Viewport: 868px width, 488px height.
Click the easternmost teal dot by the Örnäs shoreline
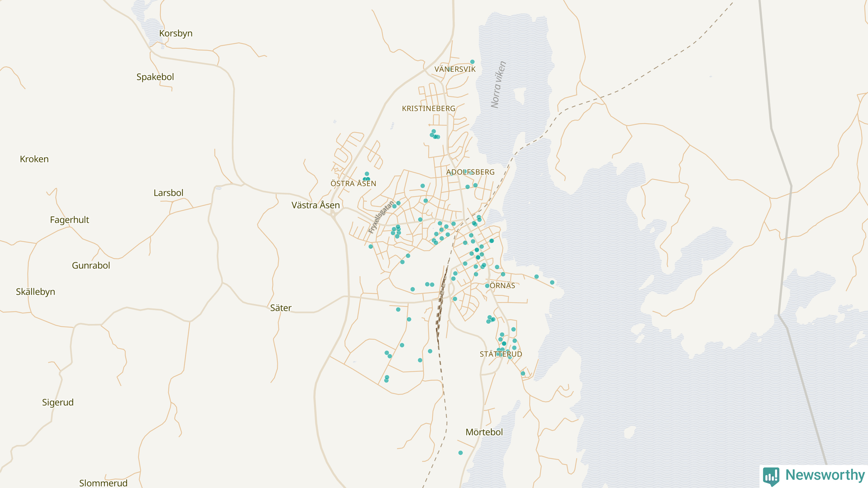pos(552,282)
